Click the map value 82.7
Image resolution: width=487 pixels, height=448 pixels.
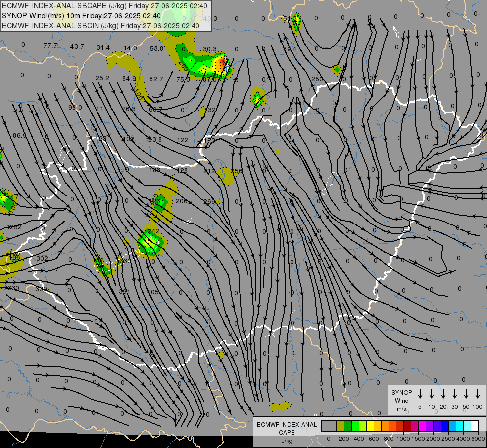(x=156, y=79)
